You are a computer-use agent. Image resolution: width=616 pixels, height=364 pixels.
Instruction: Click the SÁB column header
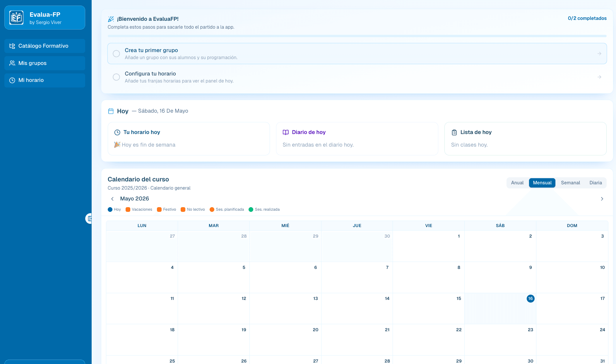click(500, 226)
